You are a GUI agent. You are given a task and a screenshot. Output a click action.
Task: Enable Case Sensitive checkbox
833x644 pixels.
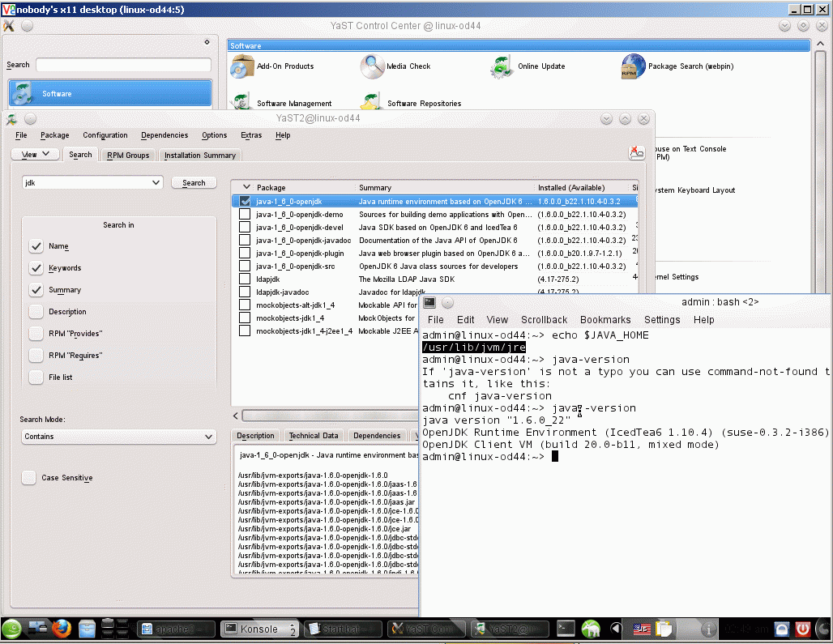[x=28, y=478]
